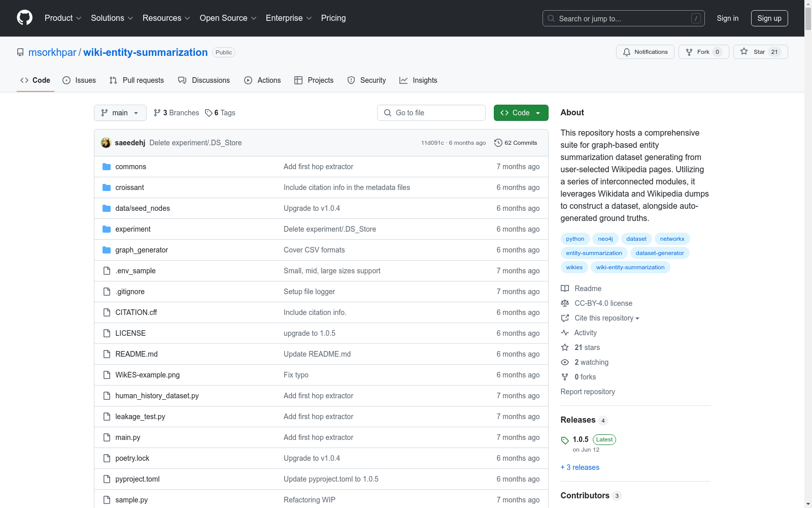Click the Search or jump to field
Image resolution: width=812 pixels, height=508 pixels.
coord(624,18)
